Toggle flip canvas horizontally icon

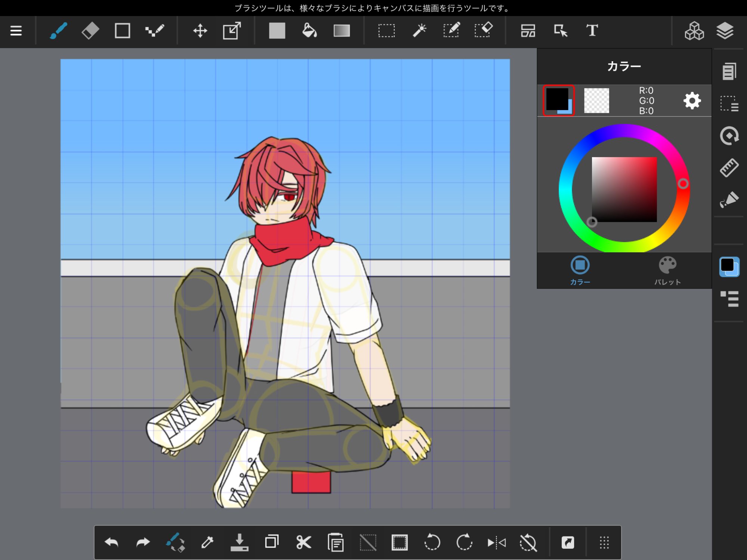496,542
